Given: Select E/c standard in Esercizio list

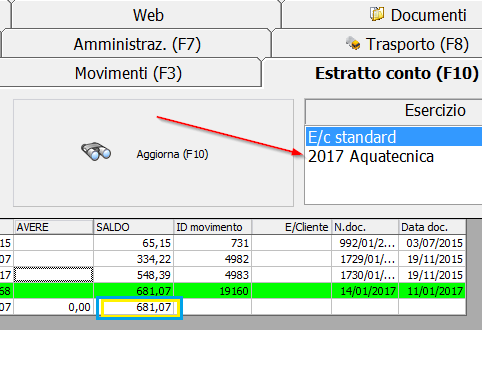Looking at the screenshot, I should tap(394, 137).
